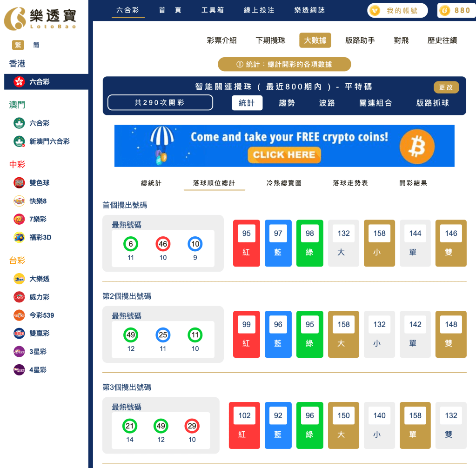Open 威力彩 from the left sidebar

(30, 297)
